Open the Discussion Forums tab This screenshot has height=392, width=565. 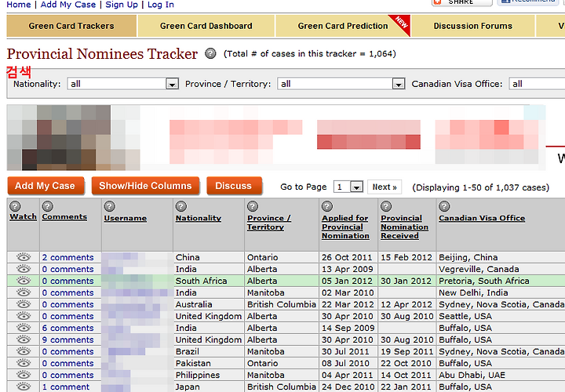pos(472,26)
